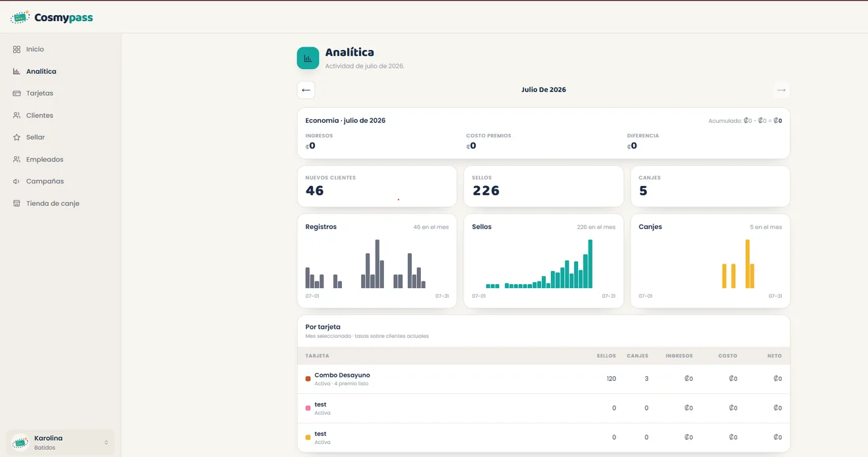Go to next month with right arrow

pos(781,90)
